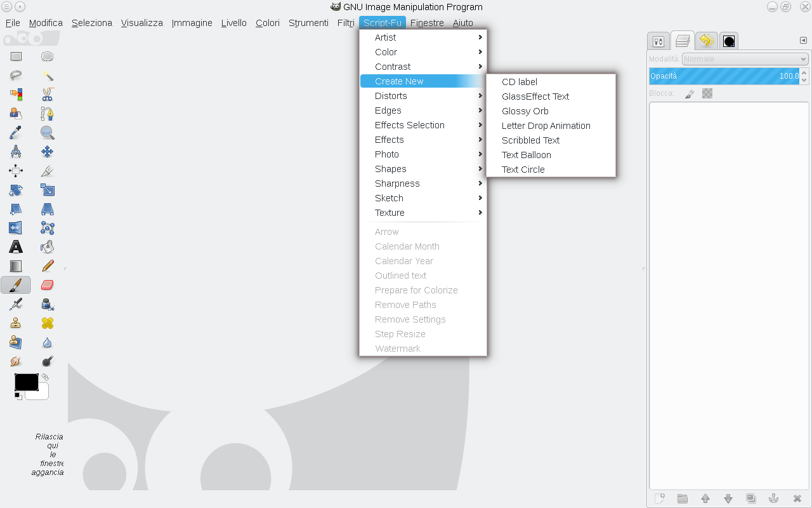Viewport: 812px width, 508px height.
Task: Expand the Effects Selection submenu
Action: [423, 125]
